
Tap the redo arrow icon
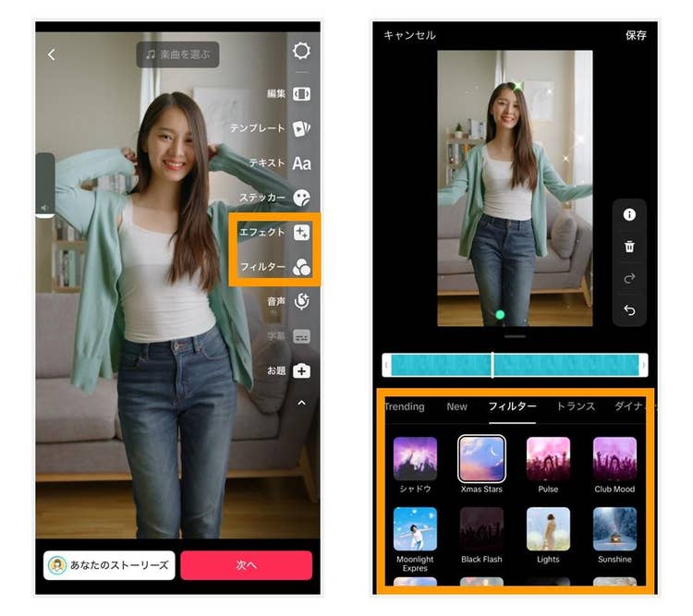coord(629,278)
